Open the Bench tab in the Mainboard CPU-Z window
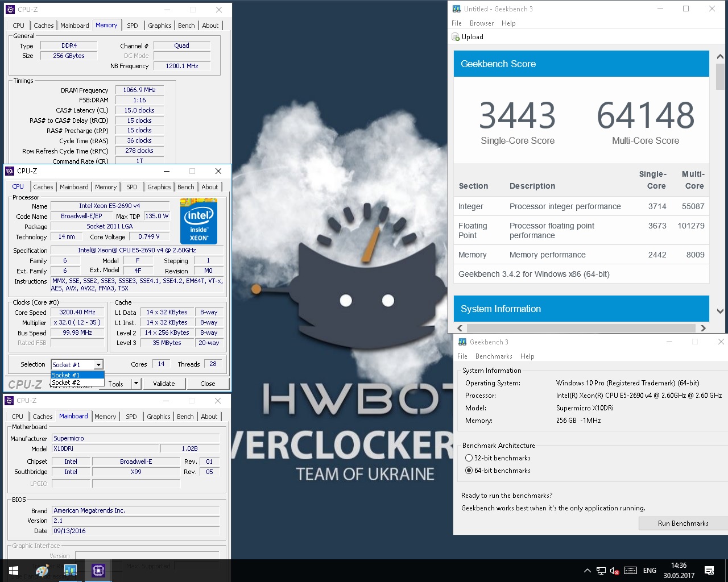Image resolution: width=728 pixels, height=582 pixels. [x=185, y=417]
